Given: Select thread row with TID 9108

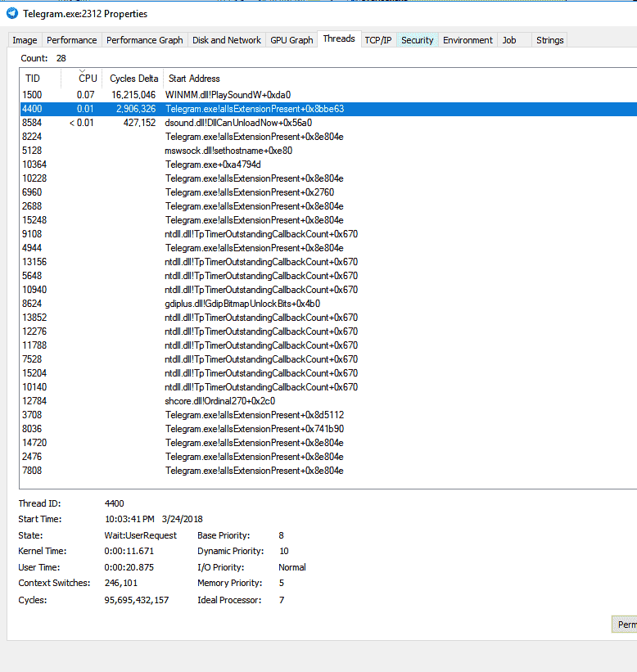Looking at the screenshot, I should (328, 234).
